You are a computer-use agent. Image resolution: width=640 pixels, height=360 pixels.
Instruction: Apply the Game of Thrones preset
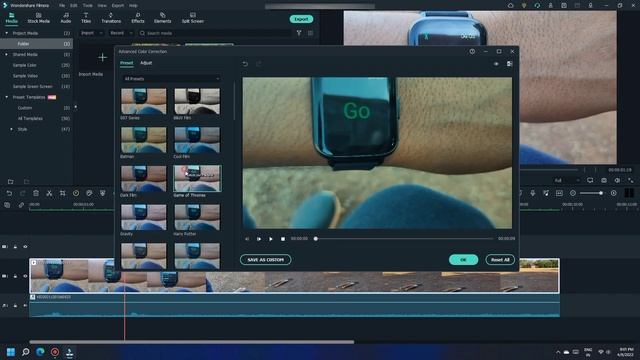[197, 178]
